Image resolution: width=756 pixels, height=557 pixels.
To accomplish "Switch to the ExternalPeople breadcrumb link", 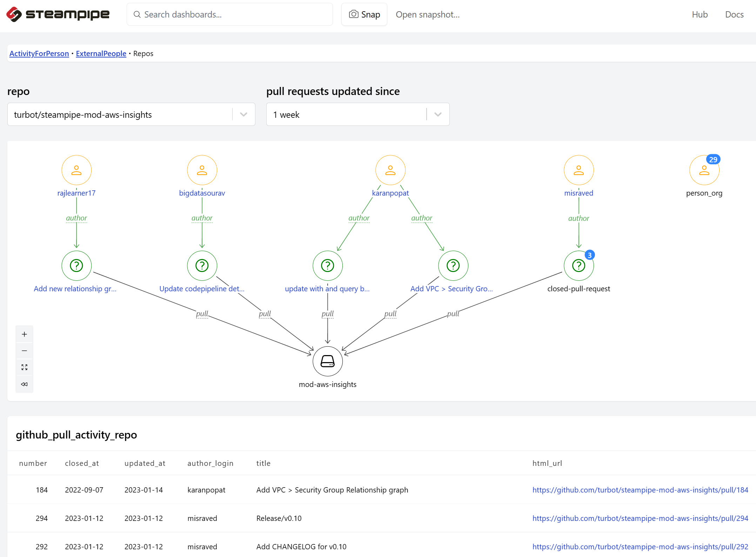I will 101,54.
